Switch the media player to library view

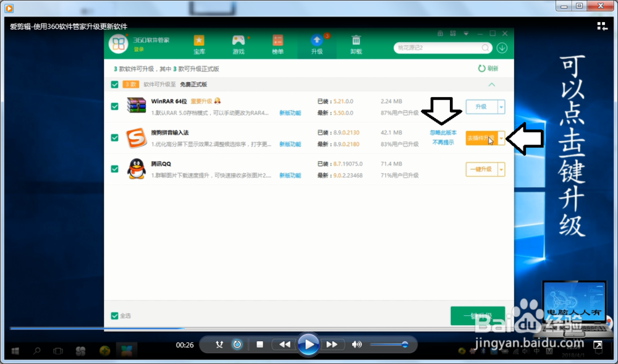[602, 27]
